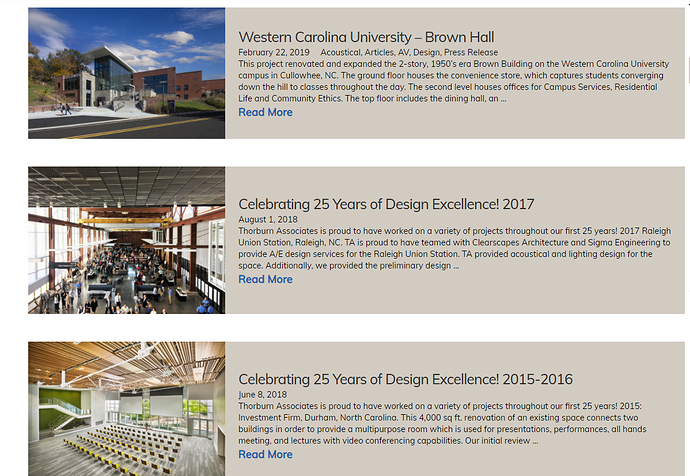Select the Articles category tag

tap(381, 52)
